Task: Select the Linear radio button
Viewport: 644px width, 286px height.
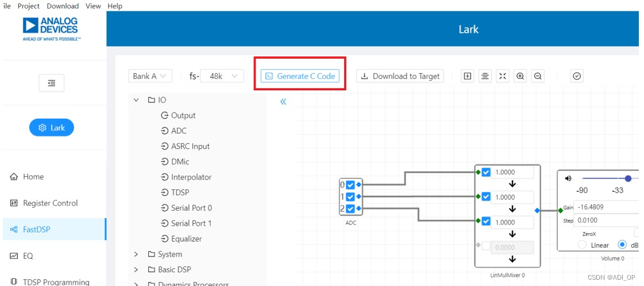Action: click(x=583, y=245)
